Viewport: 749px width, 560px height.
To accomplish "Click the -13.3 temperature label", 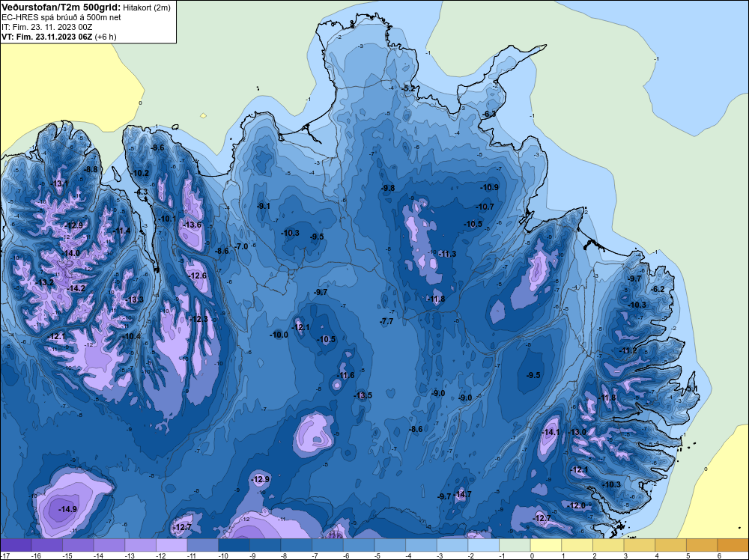I will [x=135, y=299].
